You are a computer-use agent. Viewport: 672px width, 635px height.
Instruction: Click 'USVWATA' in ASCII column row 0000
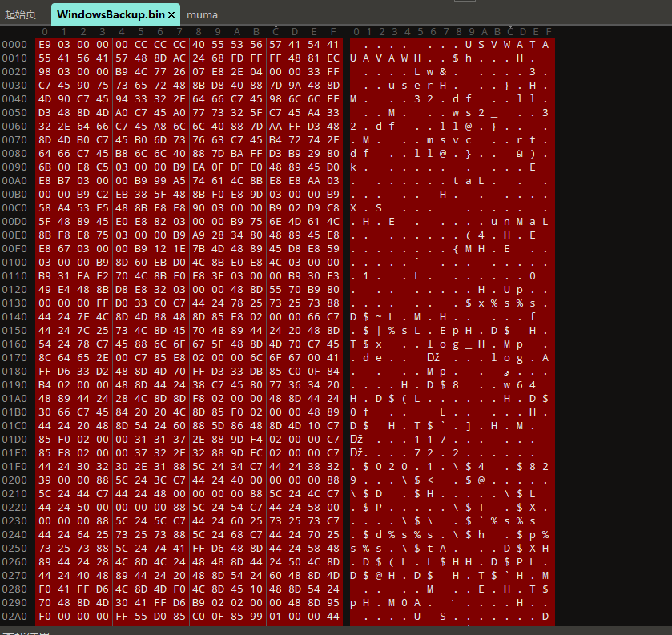507,45
